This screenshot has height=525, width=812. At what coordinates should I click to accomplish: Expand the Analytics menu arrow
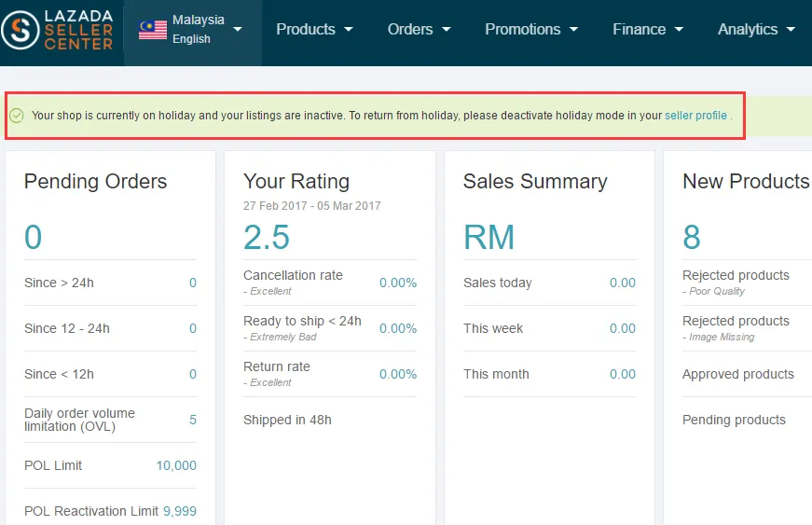[791, 30]
